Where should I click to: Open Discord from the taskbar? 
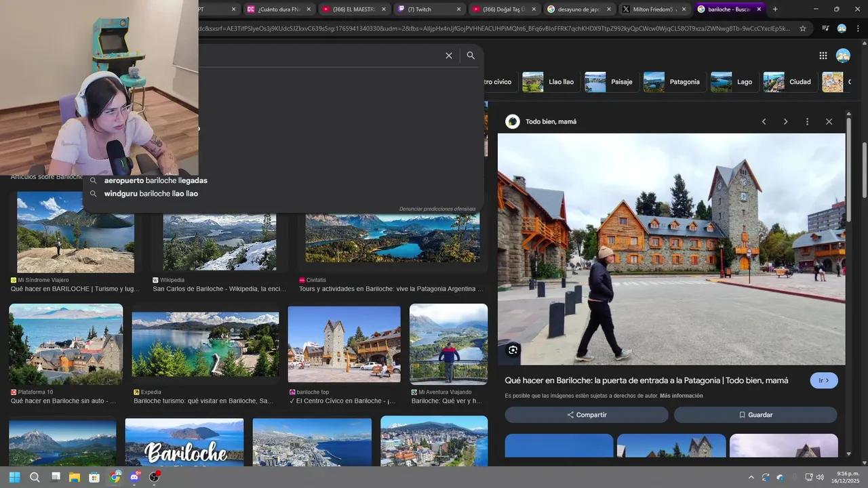coord(134,477)
